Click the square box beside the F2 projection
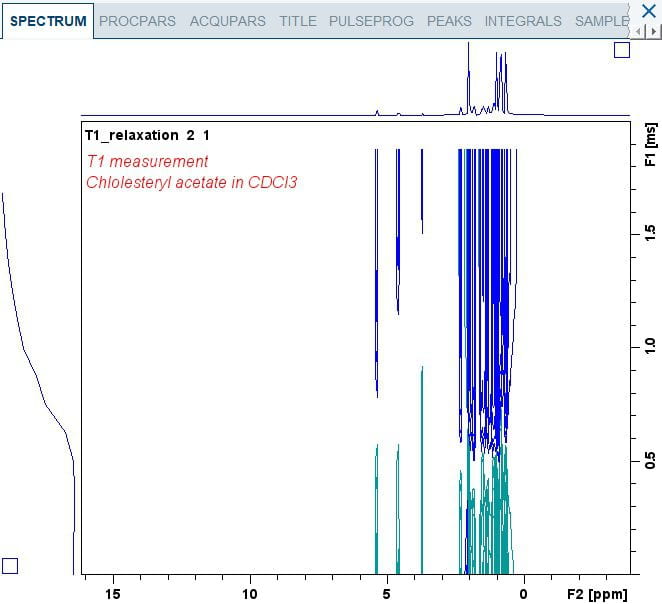 (621, 50)
